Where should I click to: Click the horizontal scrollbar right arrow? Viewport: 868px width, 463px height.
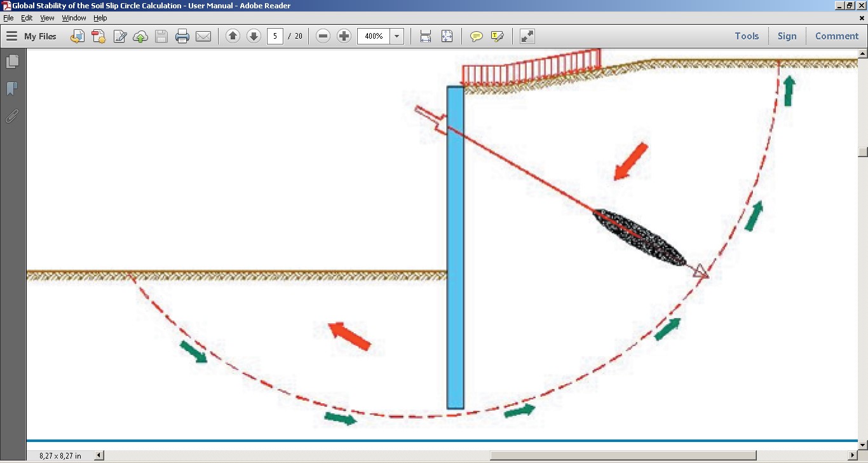[x=853, y=455]
